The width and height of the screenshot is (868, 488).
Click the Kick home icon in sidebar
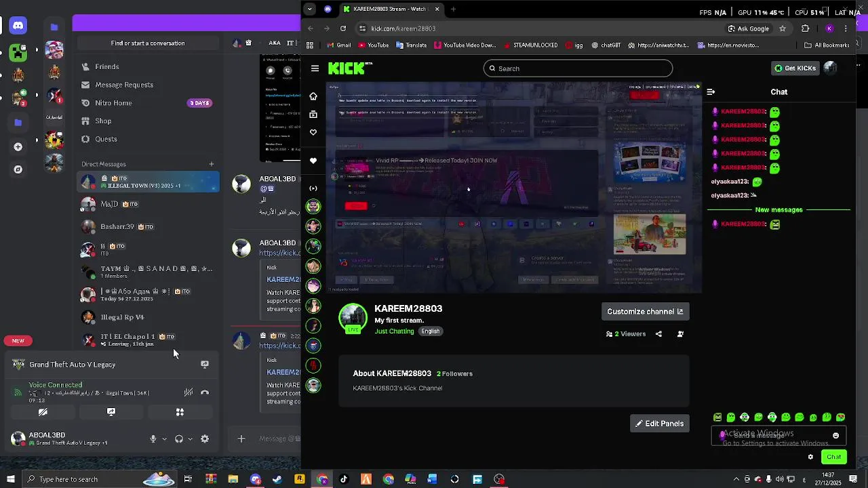tap(313, 96)
